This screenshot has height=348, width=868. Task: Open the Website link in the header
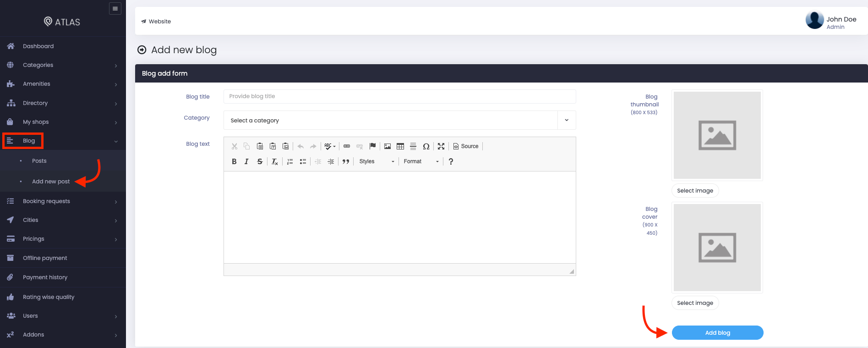(156, 22)
